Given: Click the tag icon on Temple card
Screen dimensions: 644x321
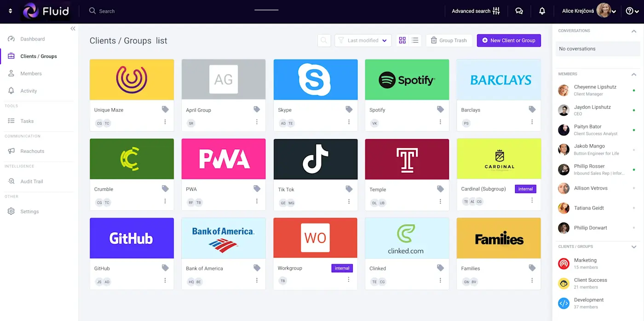Looking at the screenshot, I should [440, 188].
